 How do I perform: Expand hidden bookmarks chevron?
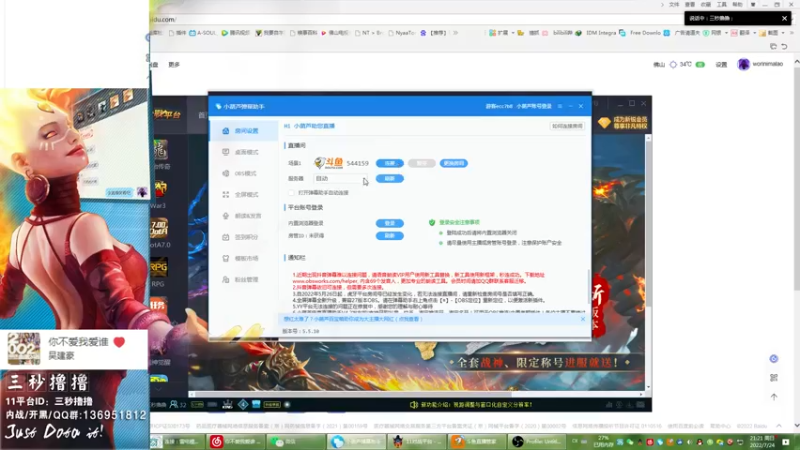coord(455,33)
